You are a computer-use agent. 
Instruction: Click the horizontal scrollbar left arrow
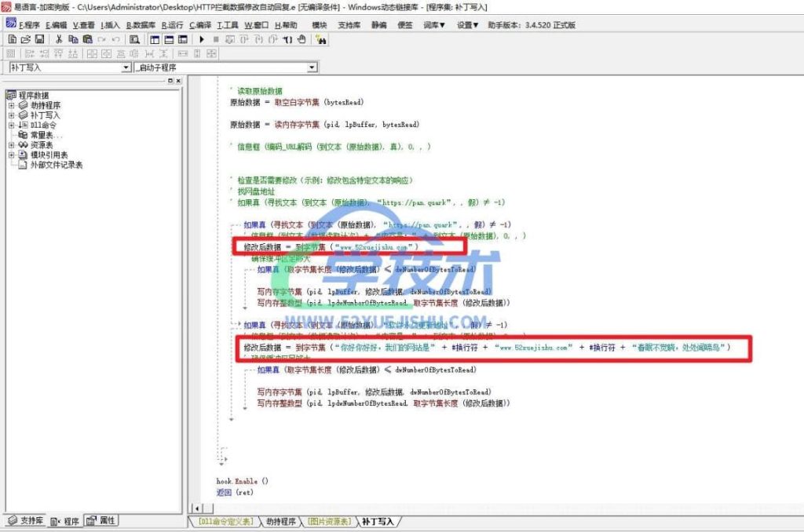point(193,507)
